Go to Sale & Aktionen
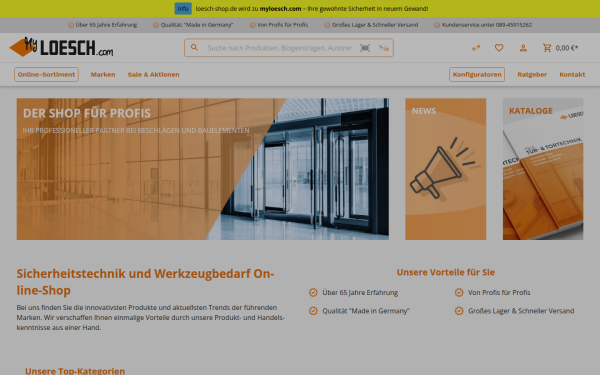The width and height of the screenshot is (600, 375). coord(153,74)
